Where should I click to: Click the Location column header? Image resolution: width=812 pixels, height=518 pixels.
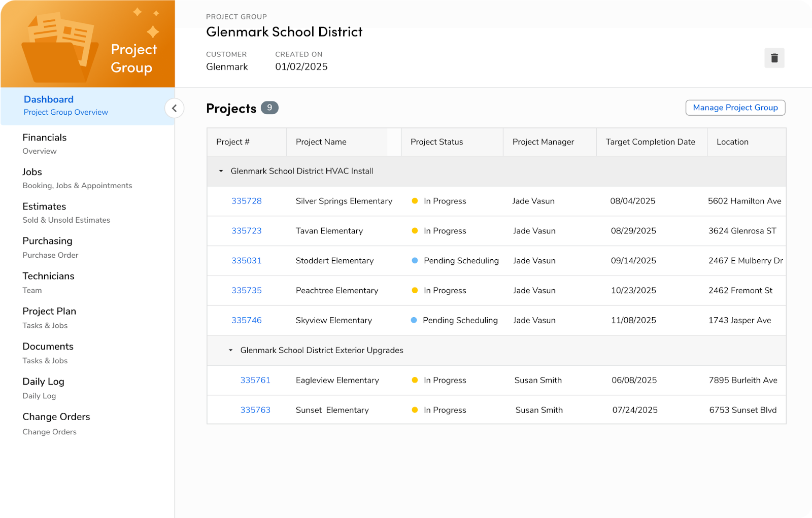[x=747, y=142]
